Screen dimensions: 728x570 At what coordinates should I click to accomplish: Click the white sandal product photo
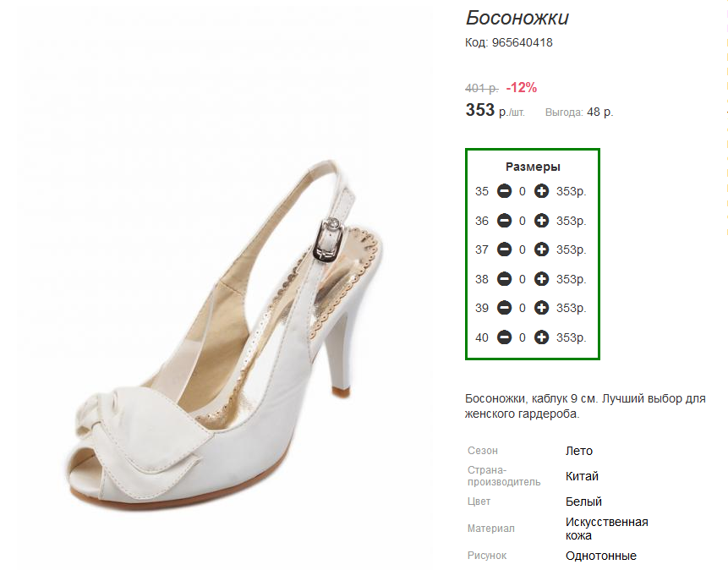pos(225,335)
